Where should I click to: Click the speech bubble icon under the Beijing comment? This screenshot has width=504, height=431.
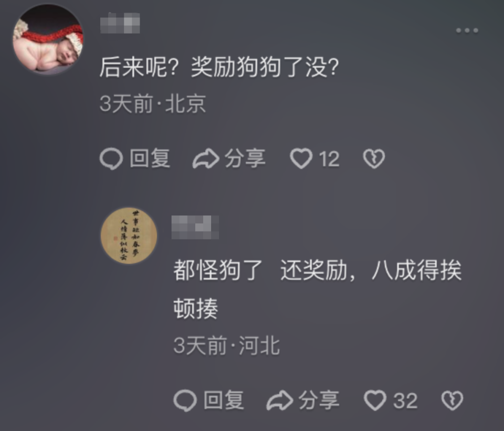point(111,159)
